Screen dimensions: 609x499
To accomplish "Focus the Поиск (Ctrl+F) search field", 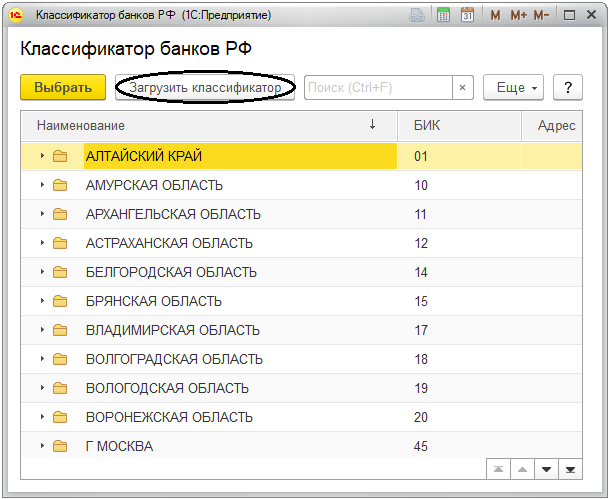I will tap(378, 88).
